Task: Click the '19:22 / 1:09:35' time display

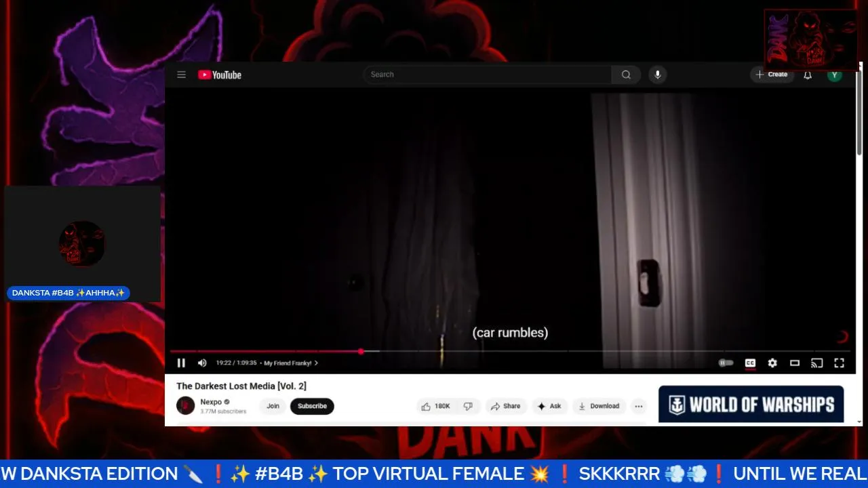Action: click(236, 363)
